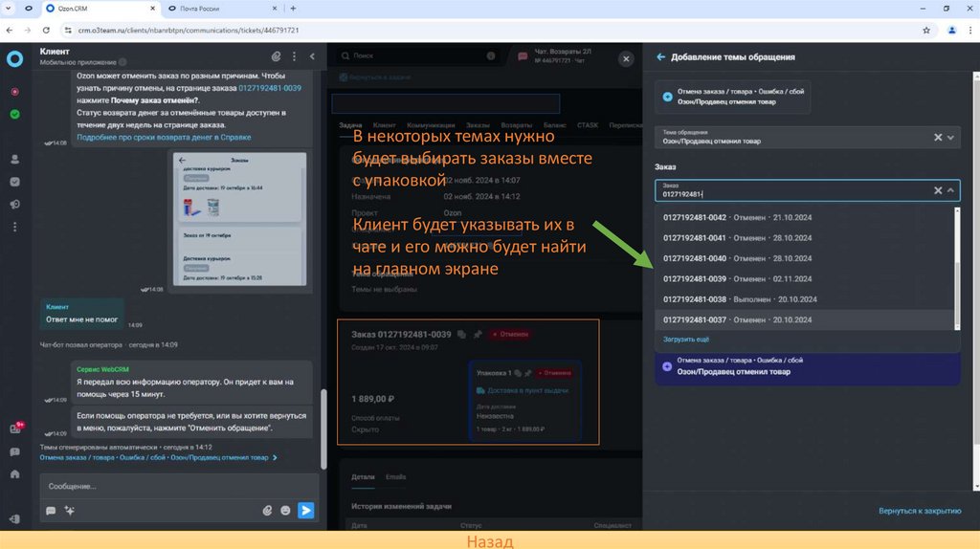Click the message templates icon below the input
This screenshot has width=980, height=549.
51,511
